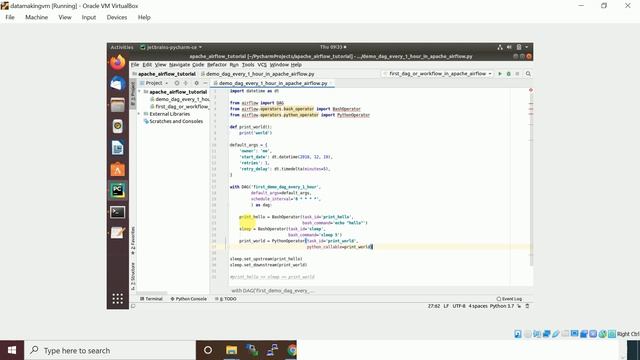Open Project panel settings gear
The width and height of the screenshot is (640, 360).
[x=196, y=83]
